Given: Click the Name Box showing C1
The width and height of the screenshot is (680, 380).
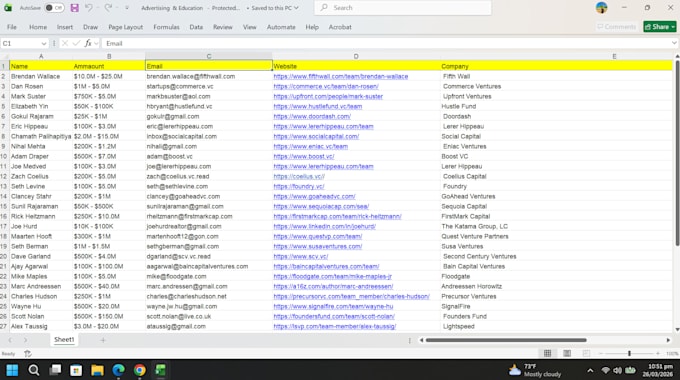Looking at the screenshot, I should coord(21,43).
